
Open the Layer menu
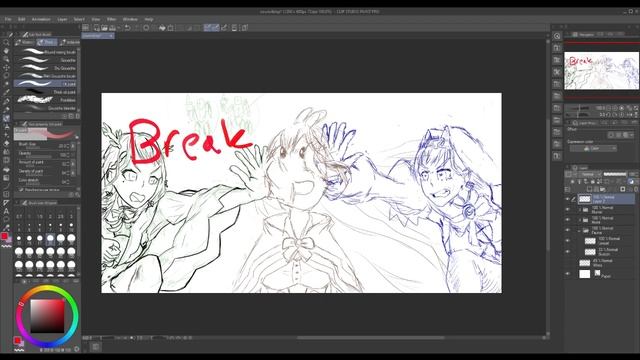(62, 19)
